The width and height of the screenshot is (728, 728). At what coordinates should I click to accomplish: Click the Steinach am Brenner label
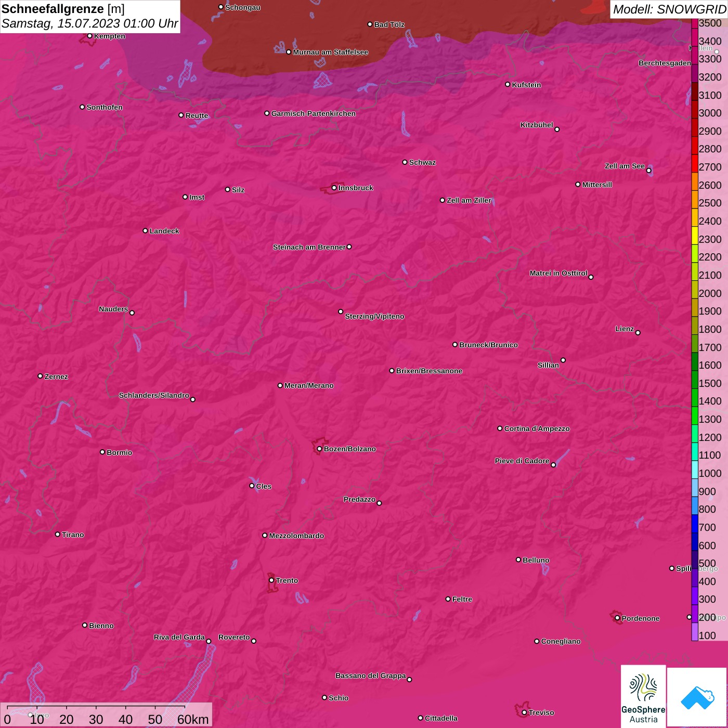[x=309, y=247]
